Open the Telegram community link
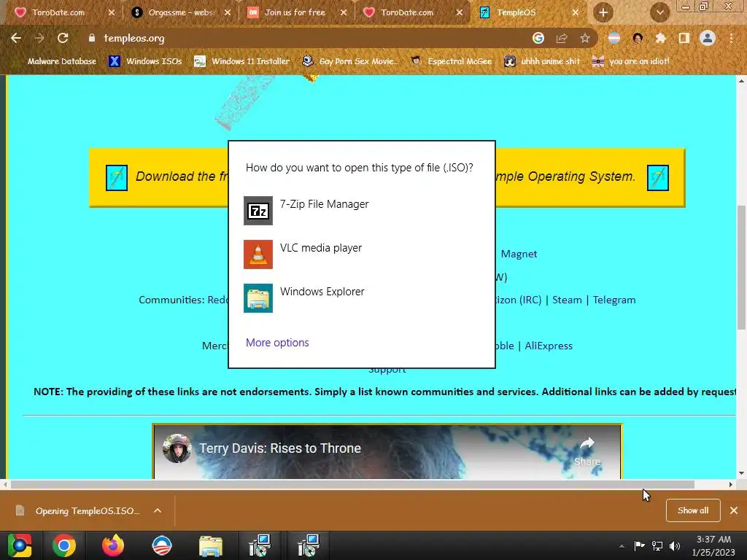This screenshot has height=560, width=747. 614,300
